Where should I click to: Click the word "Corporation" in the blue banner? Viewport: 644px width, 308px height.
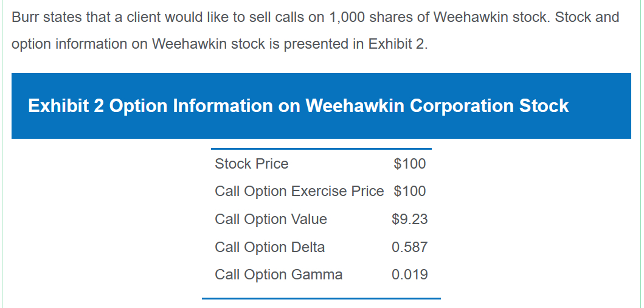[x=461, y=106]
